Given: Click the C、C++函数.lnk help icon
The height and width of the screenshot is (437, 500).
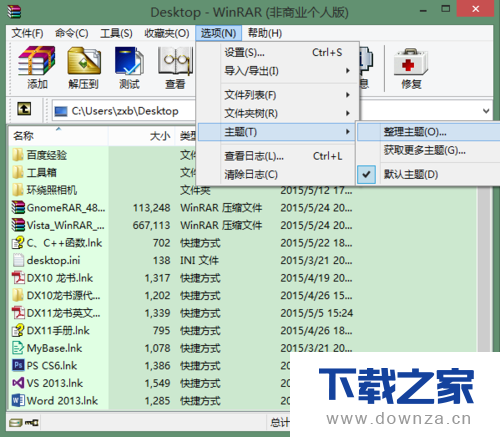Looking at the screenshot, I should click(x=18, y=243).
